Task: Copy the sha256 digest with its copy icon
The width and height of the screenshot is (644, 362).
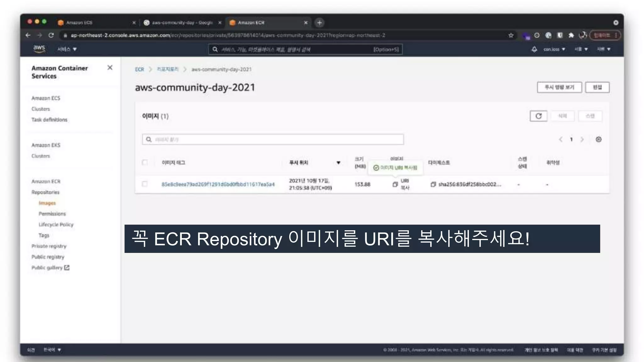Action: 433,184
